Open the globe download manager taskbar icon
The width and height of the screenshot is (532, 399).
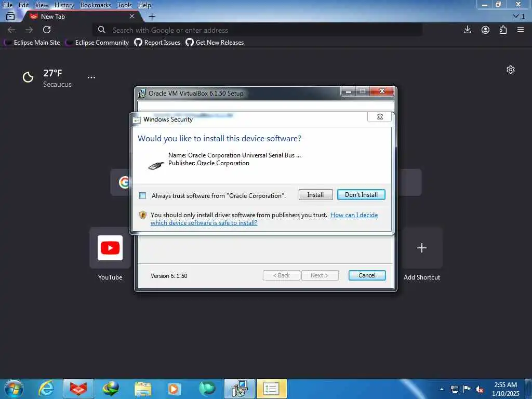pos(111,389)
